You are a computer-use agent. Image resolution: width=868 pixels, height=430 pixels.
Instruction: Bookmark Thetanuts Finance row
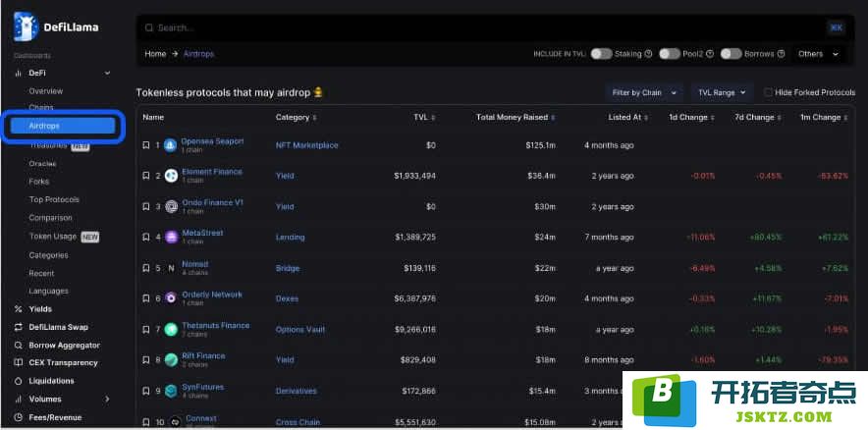coord(146,329)
